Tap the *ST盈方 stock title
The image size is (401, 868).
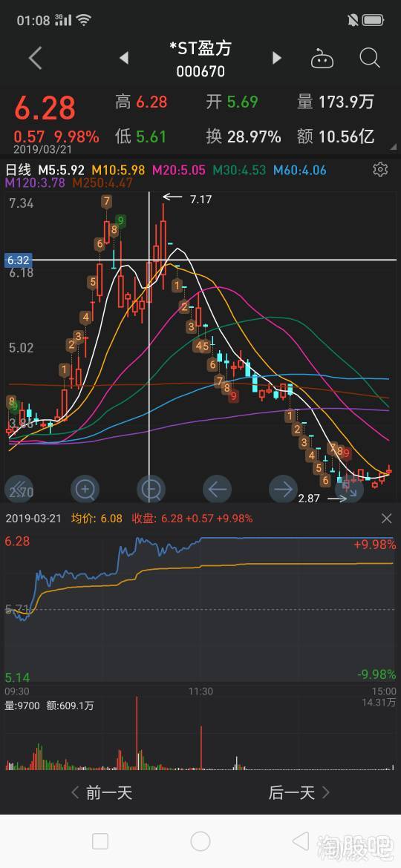click(200, 49)
